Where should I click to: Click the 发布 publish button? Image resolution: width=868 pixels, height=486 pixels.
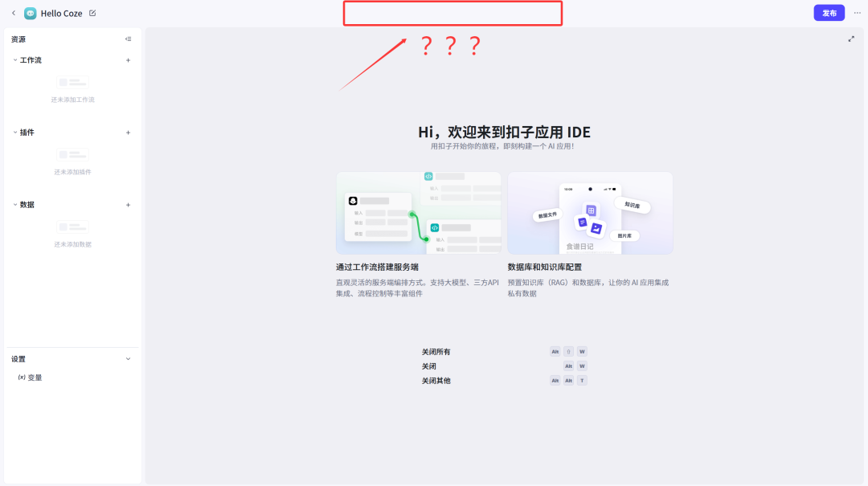pyautogui.click(x=829, y=13)
